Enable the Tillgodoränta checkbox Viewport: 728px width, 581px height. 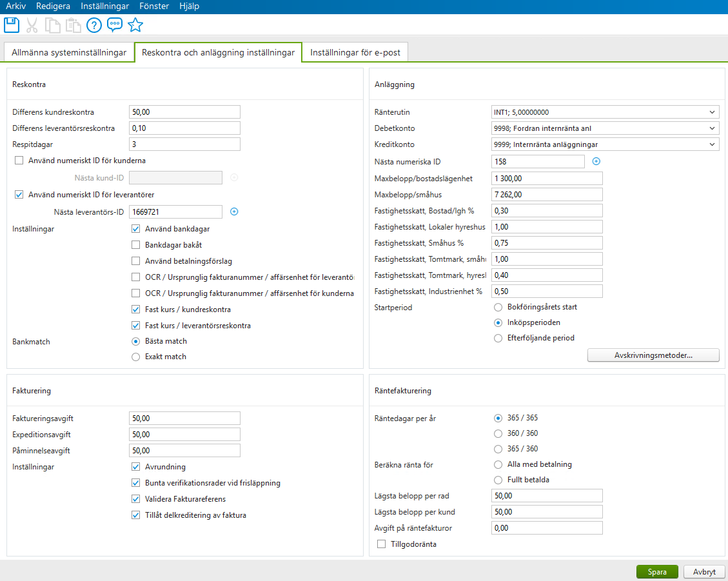point(381,544)
